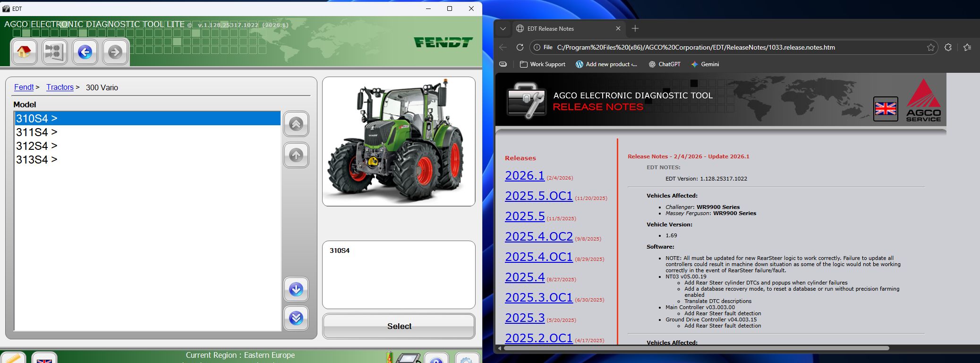Open Add new product bookmark
Image resolution: width=980 pixels, height=363 pixels.
(606, 64)
